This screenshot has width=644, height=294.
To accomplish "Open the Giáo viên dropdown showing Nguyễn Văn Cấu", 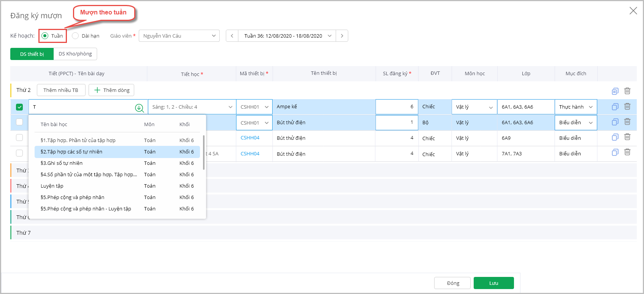I will pos(179,36).
